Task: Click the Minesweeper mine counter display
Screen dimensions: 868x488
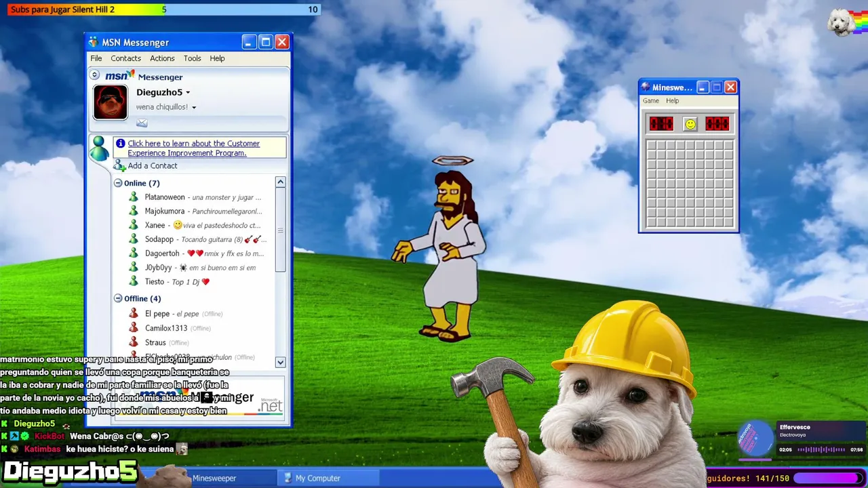Action: (661, 123)
